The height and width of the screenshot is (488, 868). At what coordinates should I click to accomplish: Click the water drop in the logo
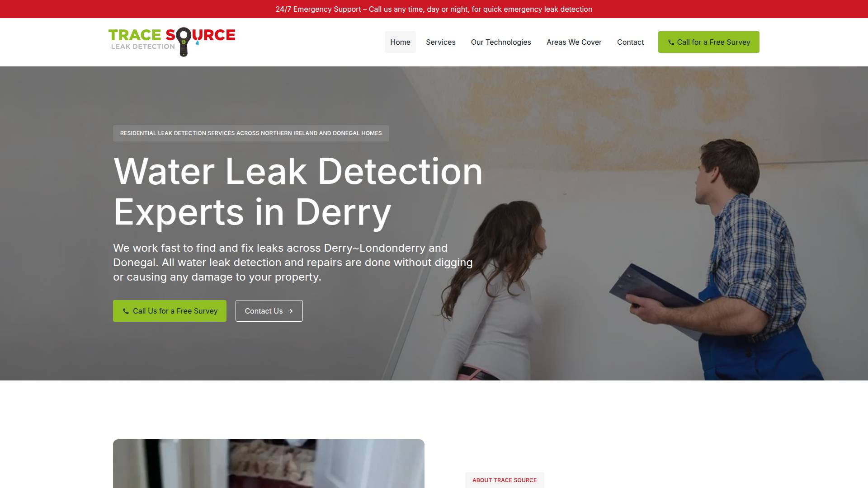click(197, 43)
